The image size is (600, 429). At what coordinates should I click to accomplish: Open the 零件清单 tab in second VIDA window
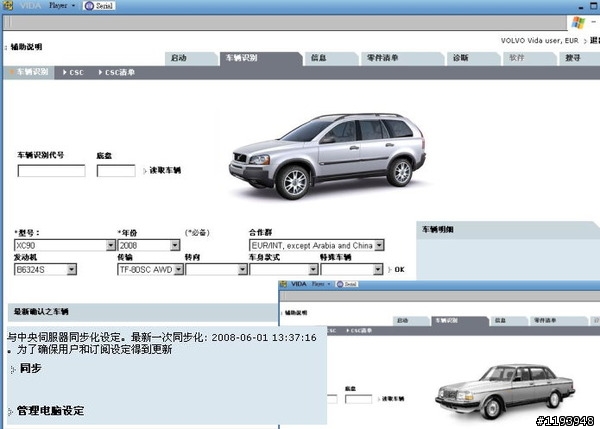click(557, 321)
